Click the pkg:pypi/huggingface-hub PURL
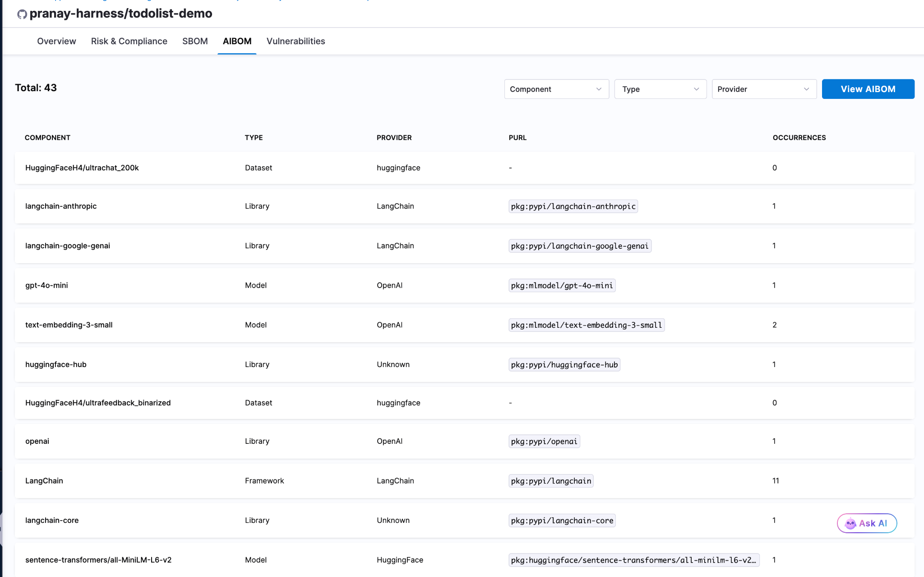Image resolution: width=924 pixels, height=577 pixels. [564, 365]
